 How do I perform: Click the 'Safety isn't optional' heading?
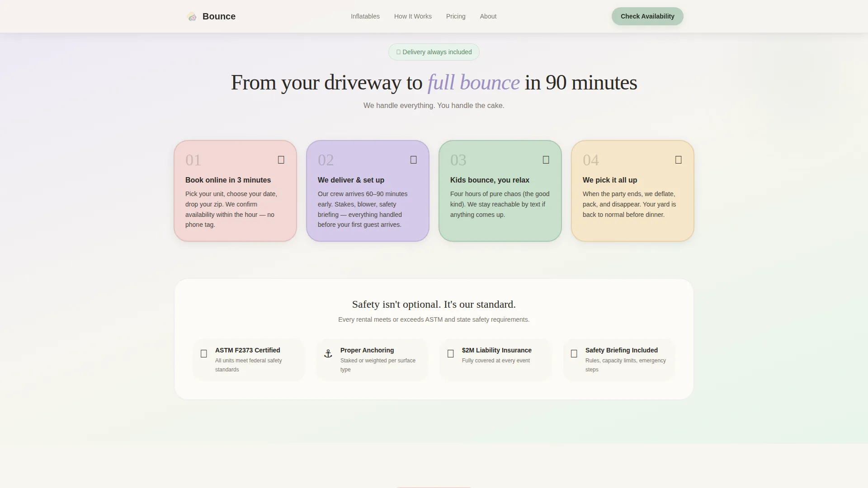click(434, 305)
